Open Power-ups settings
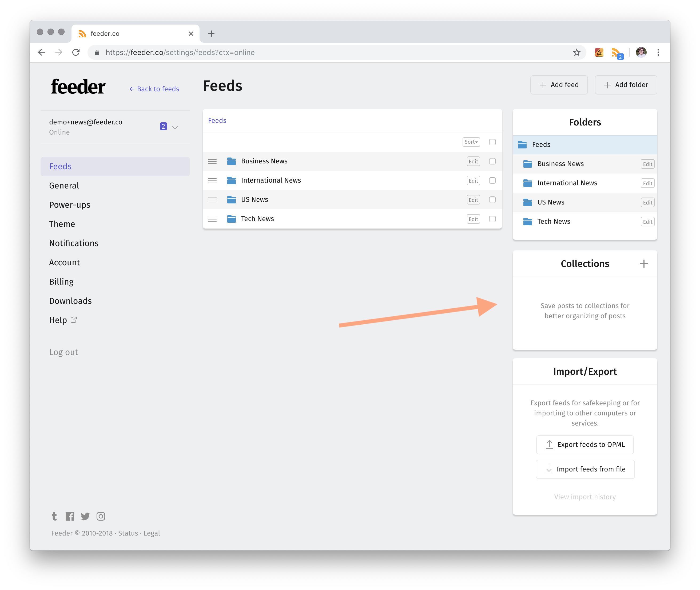 115,205
